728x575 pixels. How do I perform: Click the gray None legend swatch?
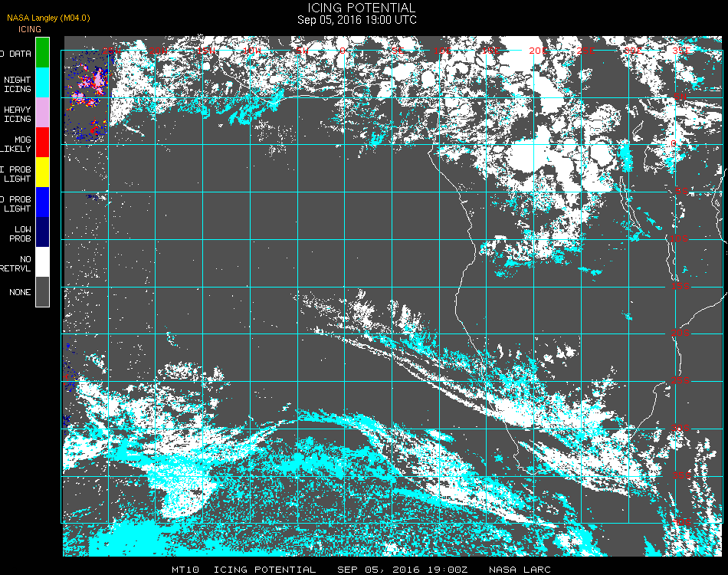point(42,291)
